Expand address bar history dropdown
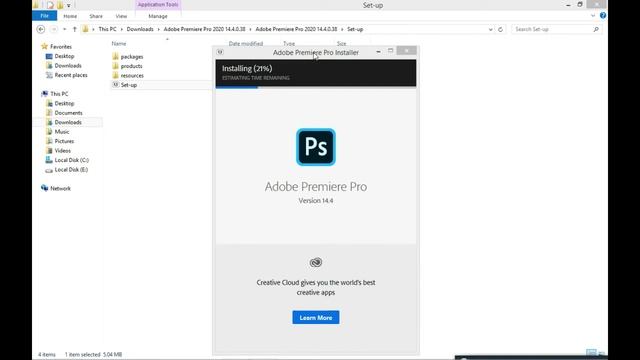The image size is (640, 360). click(490, 29)
